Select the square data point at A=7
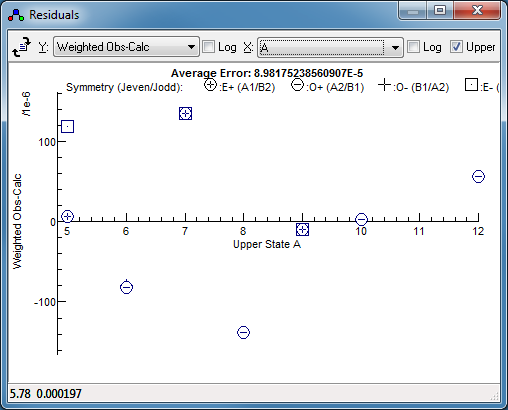The height and width of the screenshot is (410, 508). (x=185, y=114)
